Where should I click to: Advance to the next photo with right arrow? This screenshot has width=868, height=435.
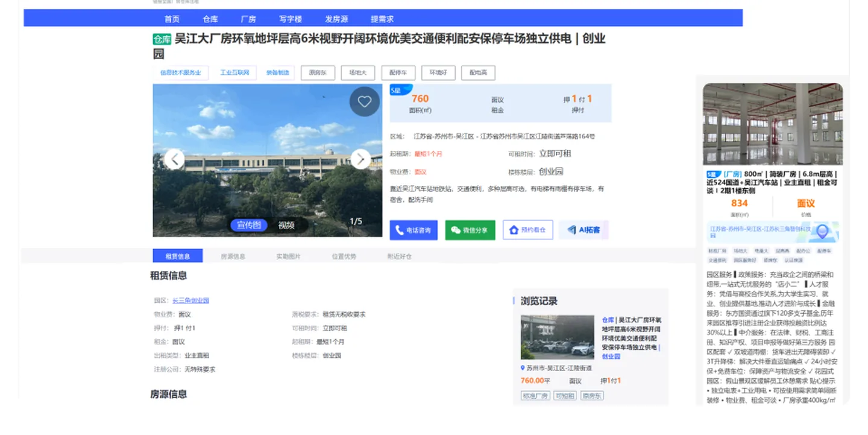coord(360,159)
